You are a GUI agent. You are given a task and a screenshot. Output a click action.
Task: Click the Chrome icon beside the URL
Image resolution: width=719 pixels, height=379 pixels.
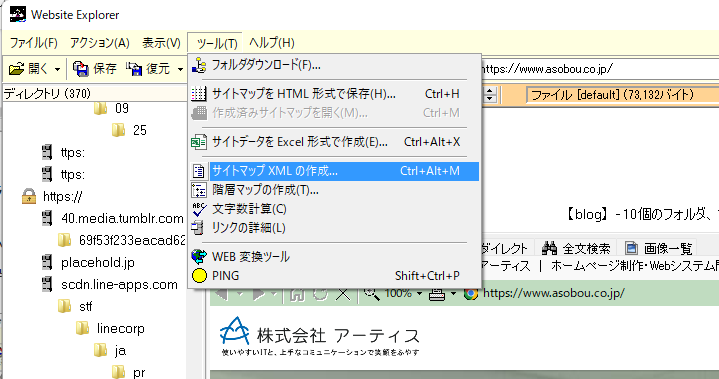coord(470,294)
